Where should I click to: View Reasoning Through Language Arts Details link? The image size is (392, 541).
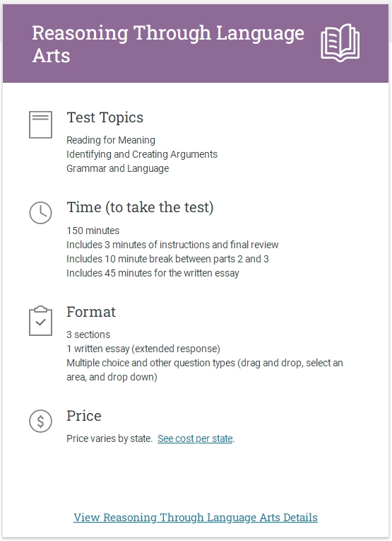(x=196, y=518)
